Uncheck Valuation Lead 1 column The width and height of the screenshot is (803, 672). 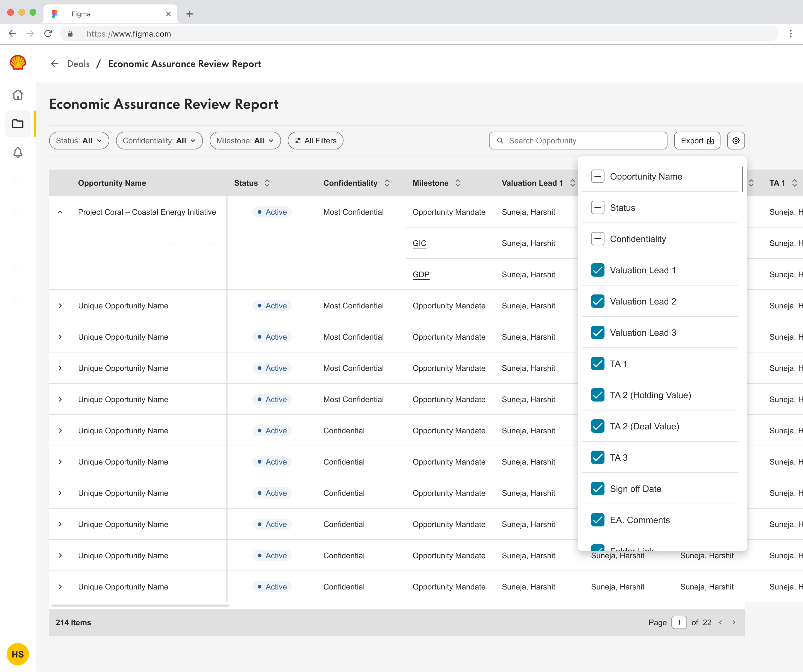598,270
